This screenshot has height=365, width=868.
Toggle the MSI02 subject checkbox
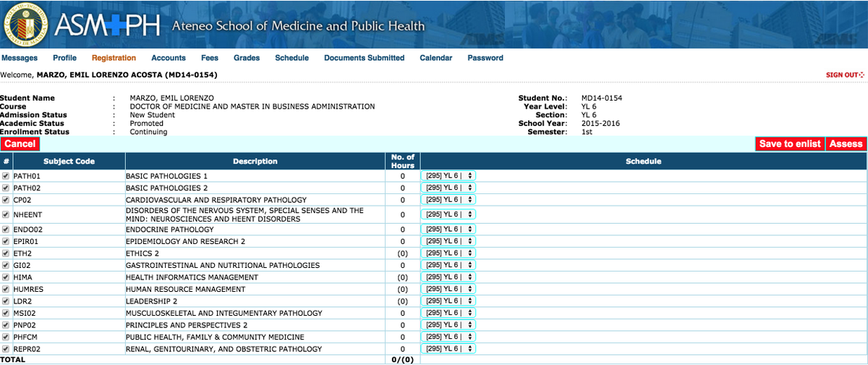tap(6, 313)
